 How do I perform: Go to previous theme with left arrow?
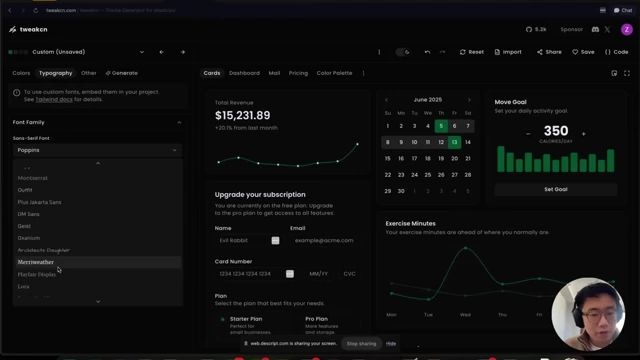tap(162, 52)
